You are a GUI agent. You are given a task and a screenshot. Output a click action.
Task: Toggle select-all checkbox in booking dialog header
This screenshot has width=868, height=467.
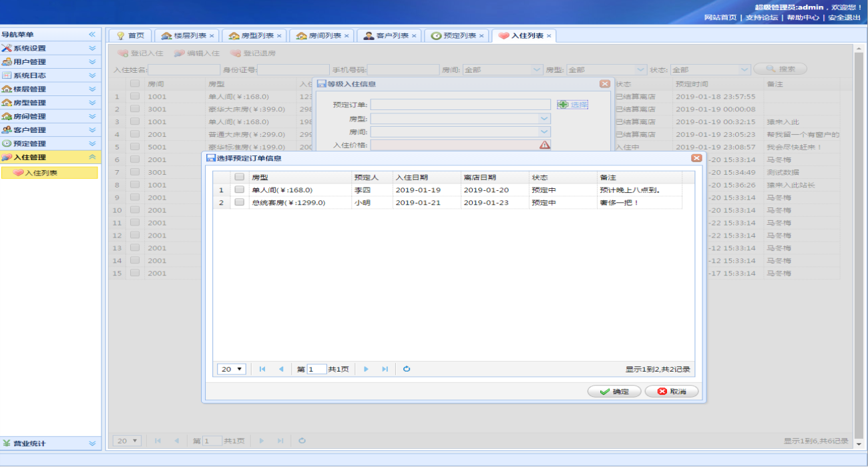pos(239,177)
